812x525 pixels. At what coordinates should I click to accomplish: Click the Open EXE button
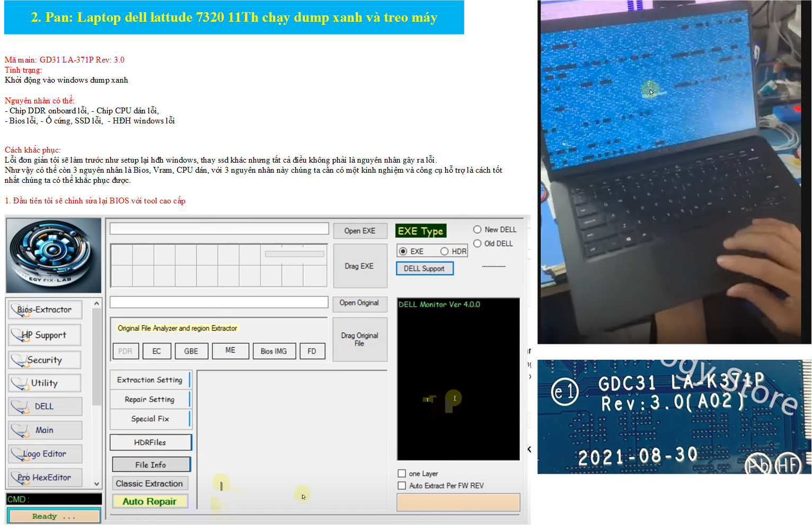click(x=360, y=230)
